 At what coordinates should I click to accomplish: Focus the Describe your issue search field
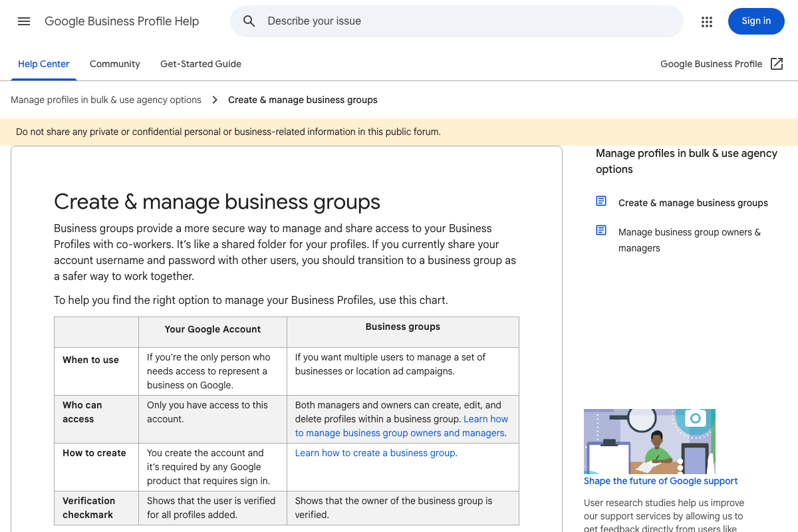click(456, 21)
